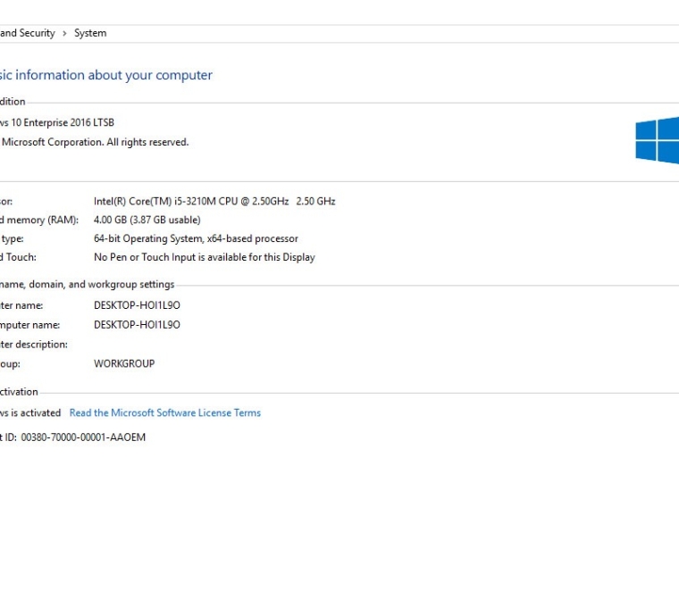Select the first DESKTOP-HOI1L9O computer name
Viewport: 679px width, 616px height.
pos(137,305)
